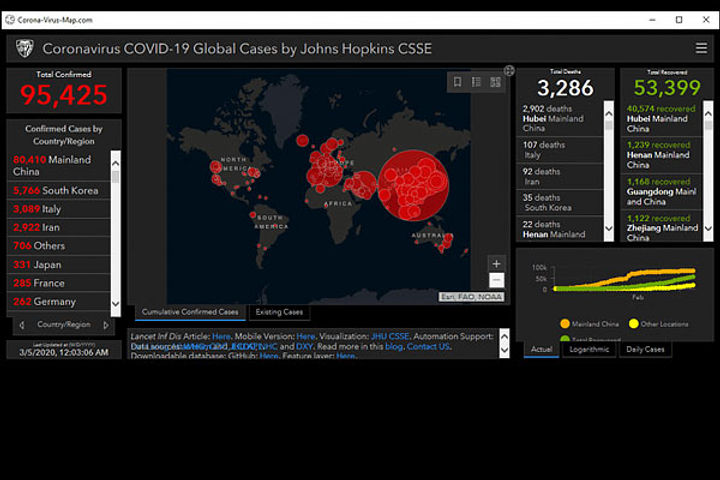Click the large red circle over China
Viewport: 720px width, 480px height.
413,185
